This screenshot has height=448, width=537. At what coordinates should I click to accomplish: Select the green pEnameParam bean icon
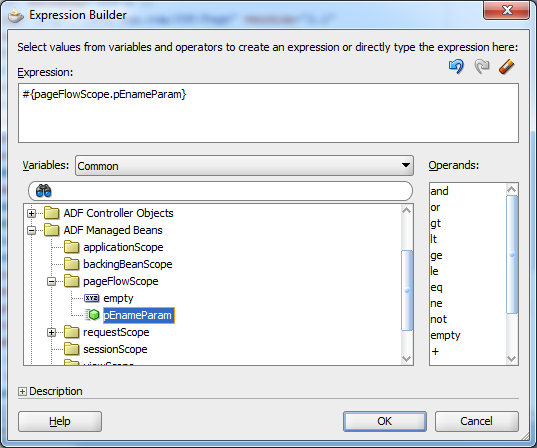coord(92,315)
